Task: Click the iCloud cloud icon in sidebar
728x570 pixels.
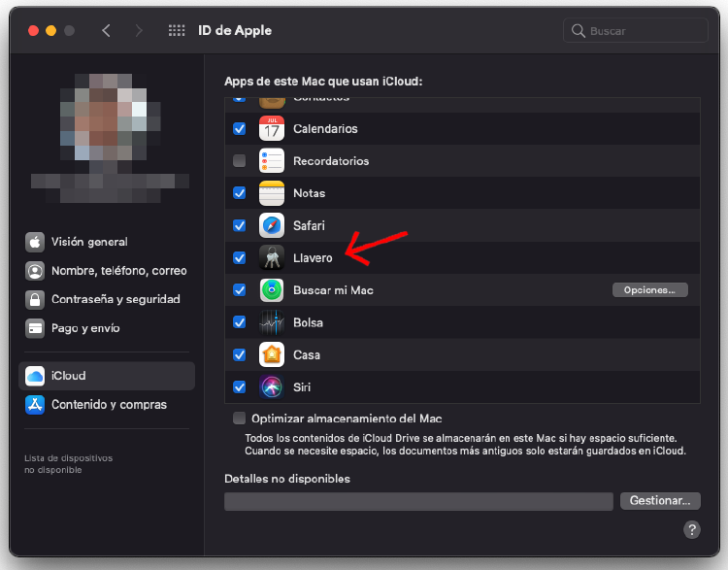Action: [35, 376]
